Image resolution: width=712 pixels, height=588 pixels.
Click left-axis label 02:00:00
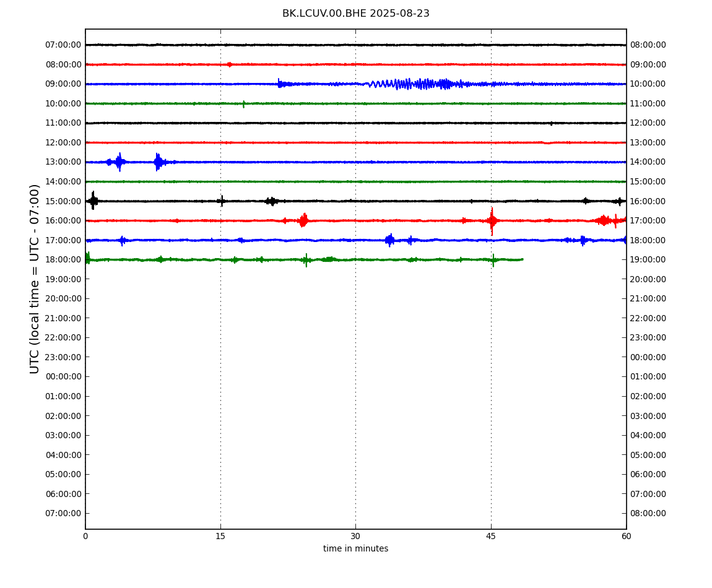[63, 416]
